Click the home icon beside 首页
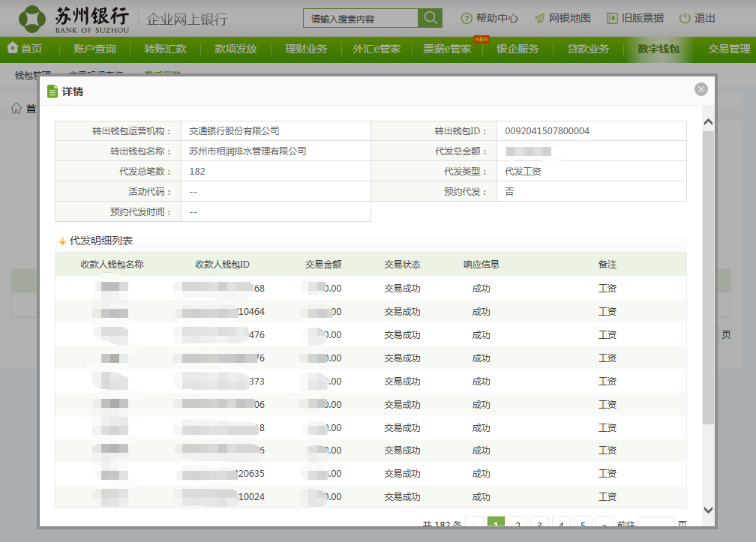This screenshot has height=542, width=756. (x=13, y=49)
